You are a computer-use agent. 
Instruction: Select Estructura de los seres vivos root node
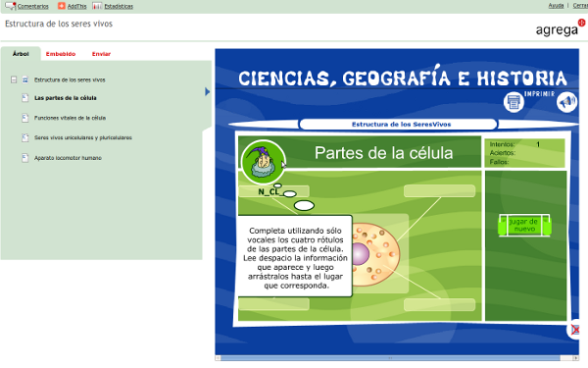pyautogui.click(x=70, y=80)
